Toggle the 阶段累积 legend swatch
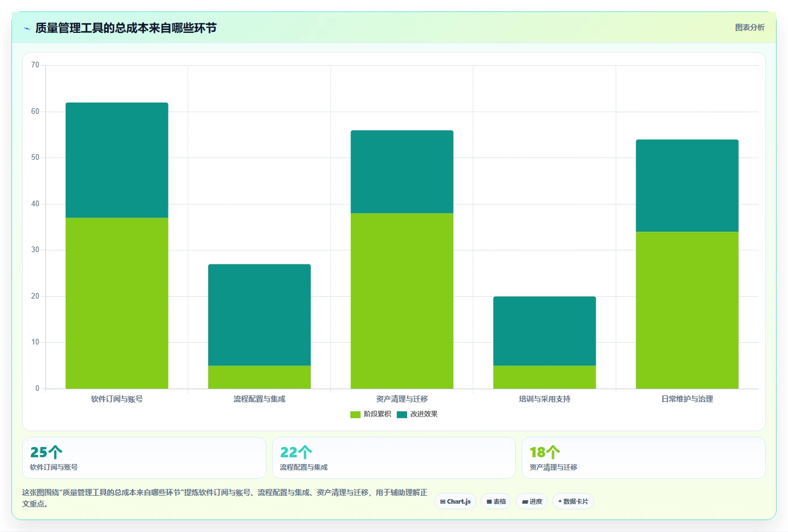Image resolution: width=788 pixels, height=532 pixels. click(355, 414)
